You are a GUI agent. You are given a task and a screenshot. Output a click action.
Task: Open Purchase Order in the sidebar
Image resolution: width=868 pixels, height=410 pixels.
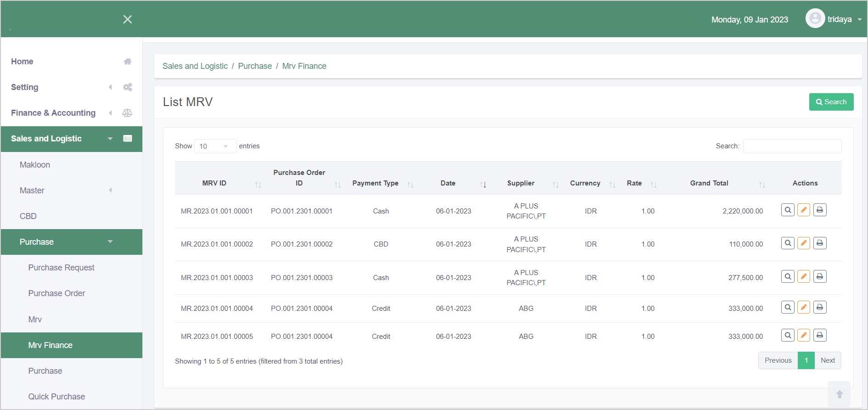click(56, 293)
